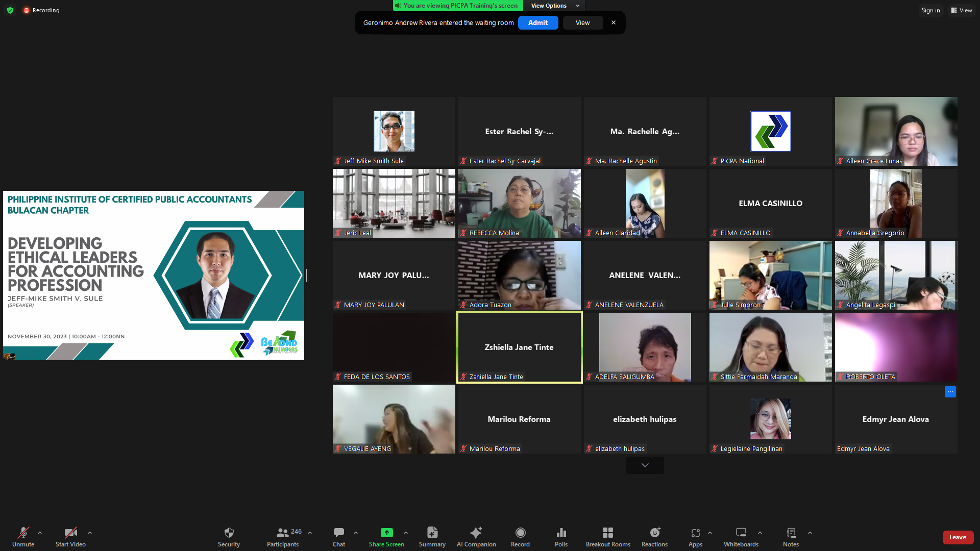Click the Sign in button

(930, 10)
